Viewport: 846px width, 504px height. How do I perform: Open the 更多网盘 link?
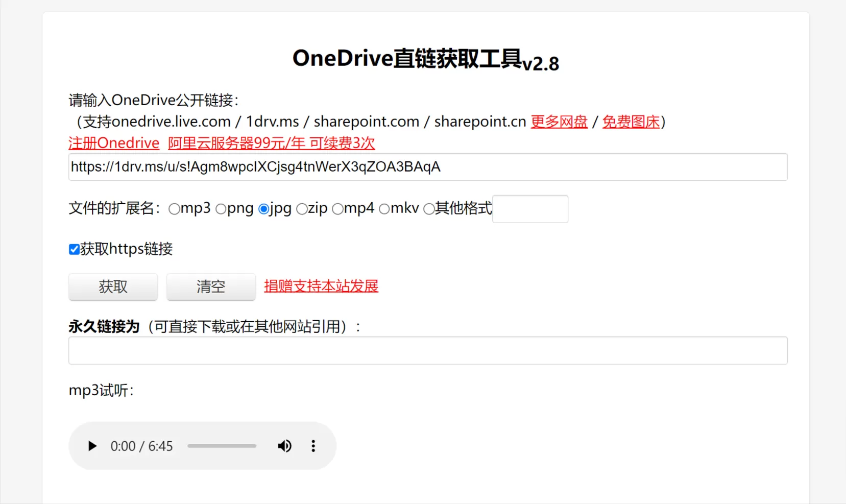point(559,122)
